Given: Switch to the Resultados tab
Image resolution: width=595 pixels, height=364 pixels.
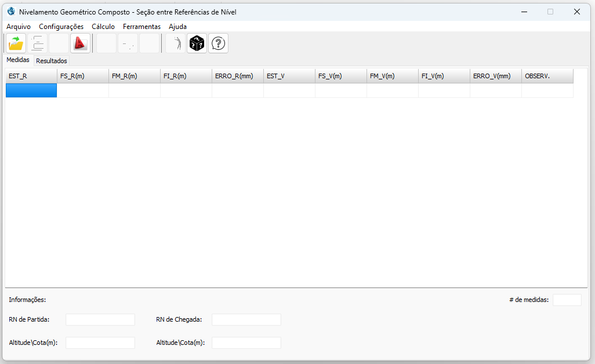Looking at the screenshot, I should click(51, 60).
